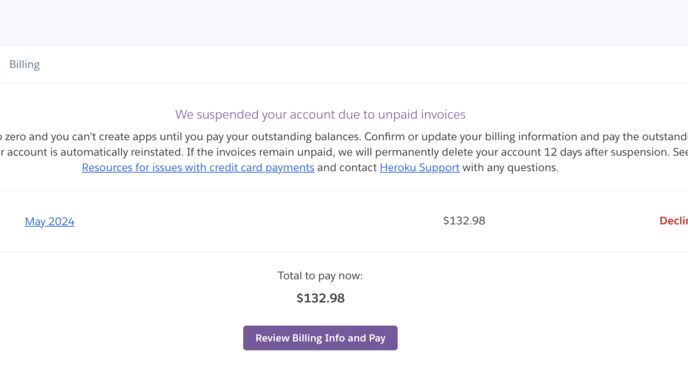Open Resources for issues with credit card payments
Screen dimensions: 688x387
(x=198, y=168)
